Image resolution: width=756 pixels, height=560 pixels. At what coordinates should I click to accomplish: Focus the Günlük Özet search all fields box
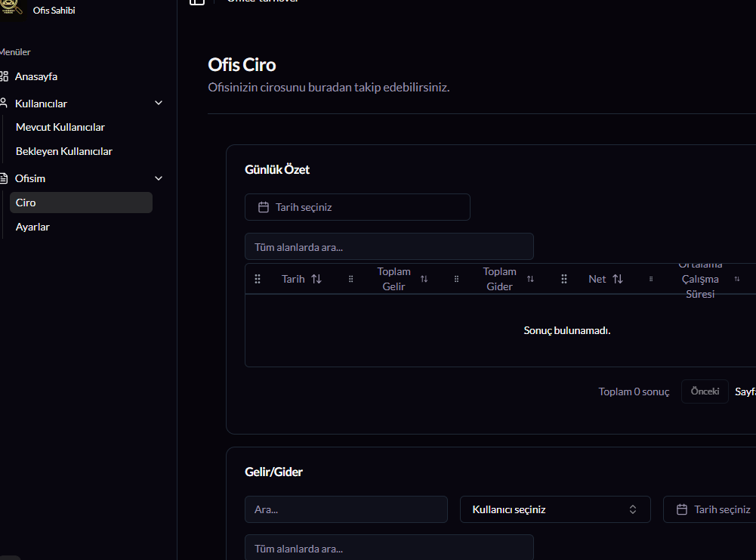pyautogui.click(x=389, y=246)
